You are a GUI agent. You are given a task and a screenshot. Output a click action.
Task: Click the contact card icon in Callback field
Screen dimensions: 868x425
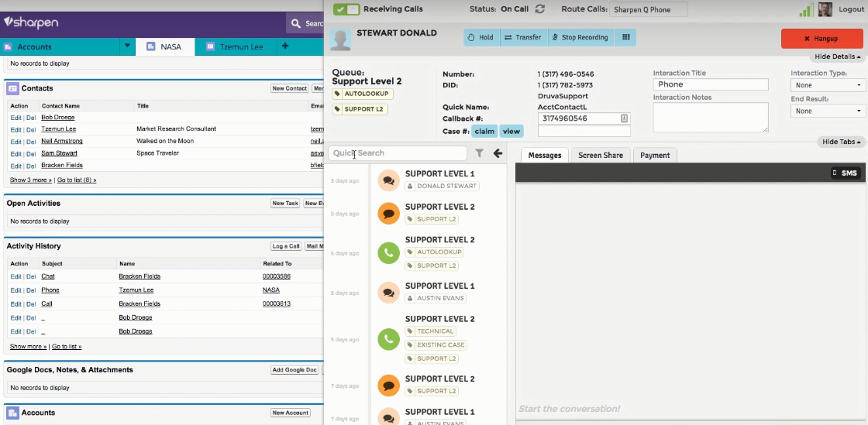[x=624, y=118]
